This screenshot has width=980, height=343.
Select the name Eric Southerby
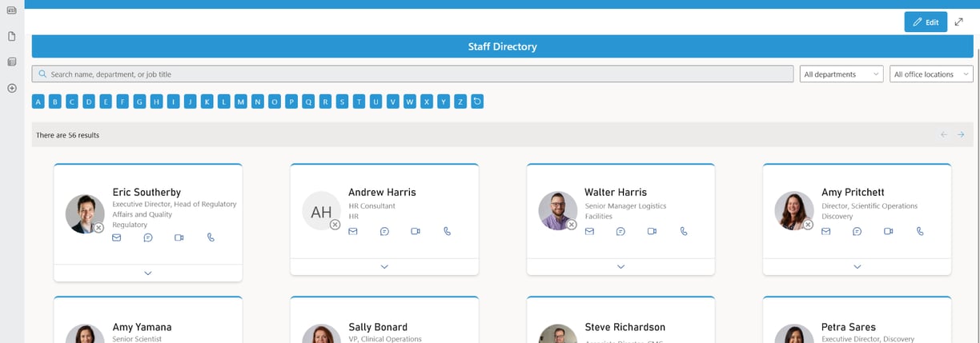(x=147, y=192)
